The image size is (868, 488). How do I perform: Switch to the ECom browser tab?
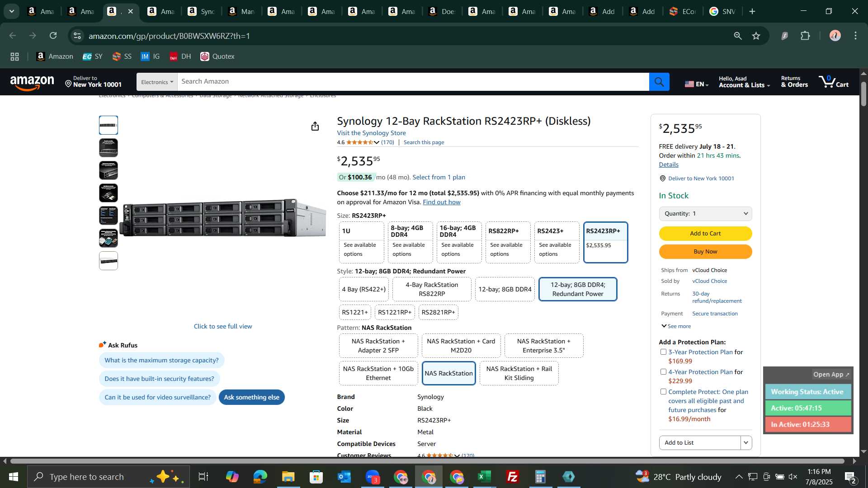[x=683, y=11]
